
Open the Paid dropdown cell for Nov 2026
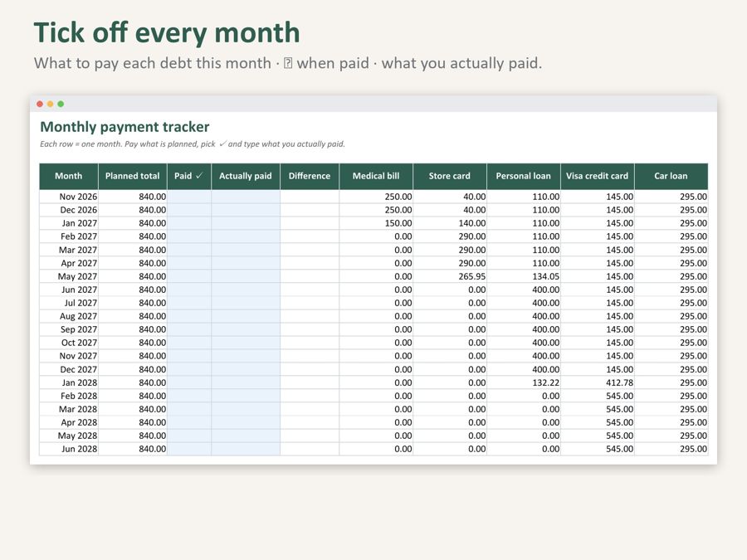coord(189,197)
